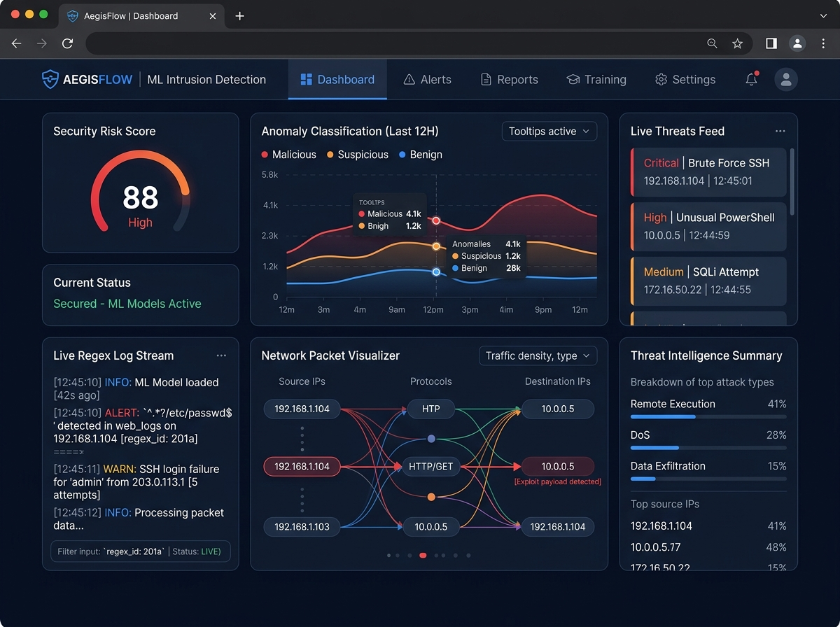Image resolution: width=840 pixels, height=627 pixels.
Task: Toggle the Malicious series in chart legend
Action: pyautogui.click(x=288, y=155)
